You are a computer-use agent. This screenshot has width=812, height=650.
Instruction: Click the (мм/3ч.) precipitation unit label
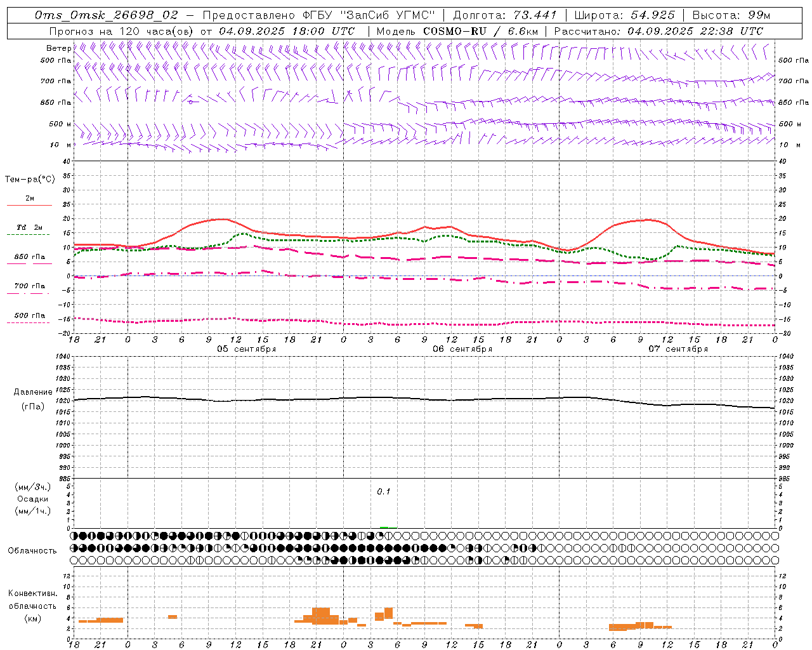33,487
